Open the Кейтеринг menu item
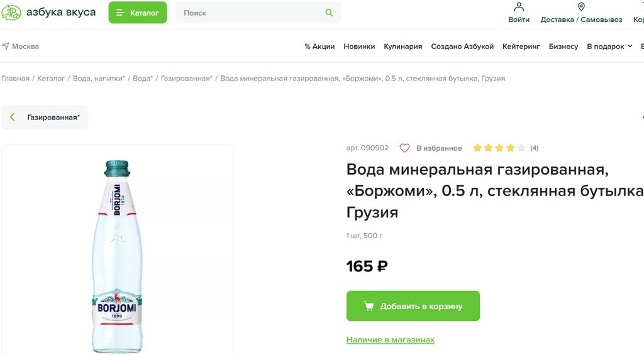The image size is (644, 355). pos(521,46)
